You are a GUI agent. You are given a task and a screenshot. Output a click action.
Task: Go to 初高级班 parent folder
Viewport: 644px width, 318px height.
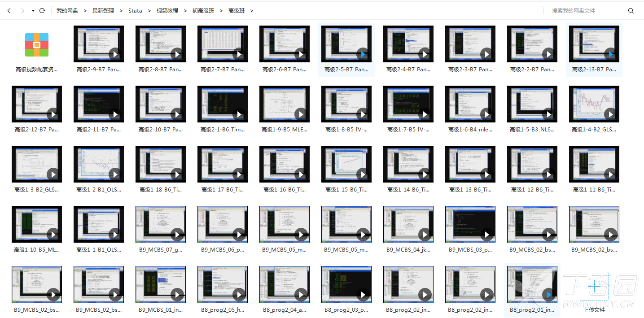pyautogui.click(x=203, y=11)
